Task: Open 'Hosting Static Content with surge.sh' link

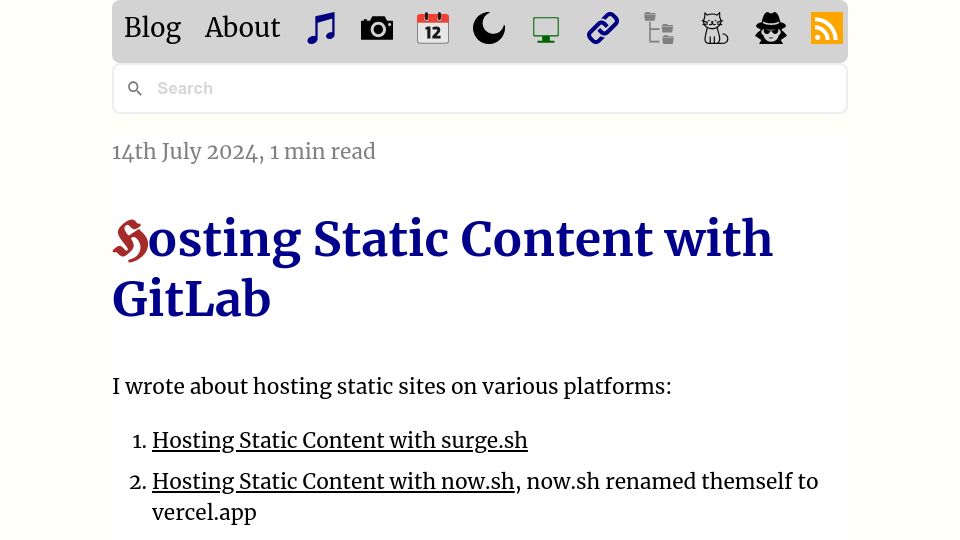Action: tap(340, 441)
